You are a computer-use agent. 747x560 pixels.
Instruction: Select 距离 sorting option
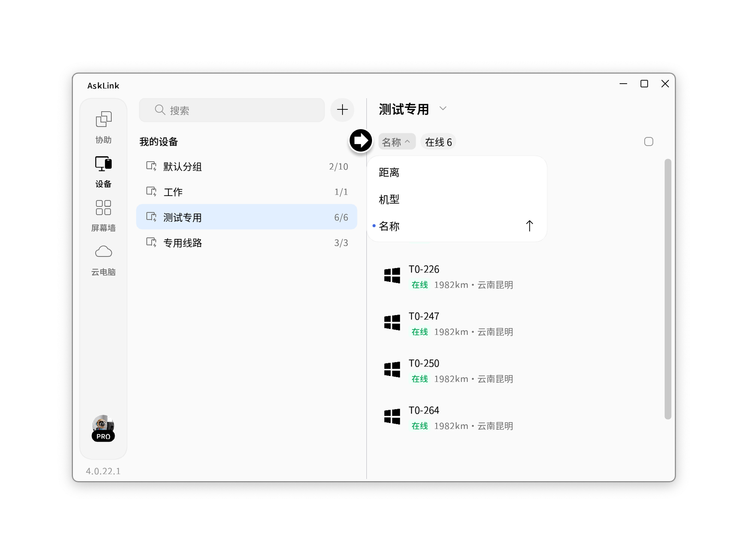(389, 172)
